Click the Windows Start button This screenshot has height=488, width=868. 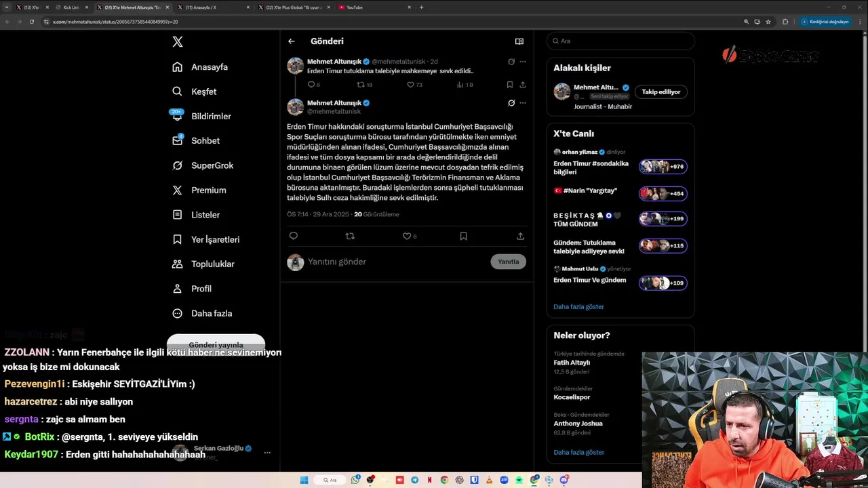(x=304, y=480)
